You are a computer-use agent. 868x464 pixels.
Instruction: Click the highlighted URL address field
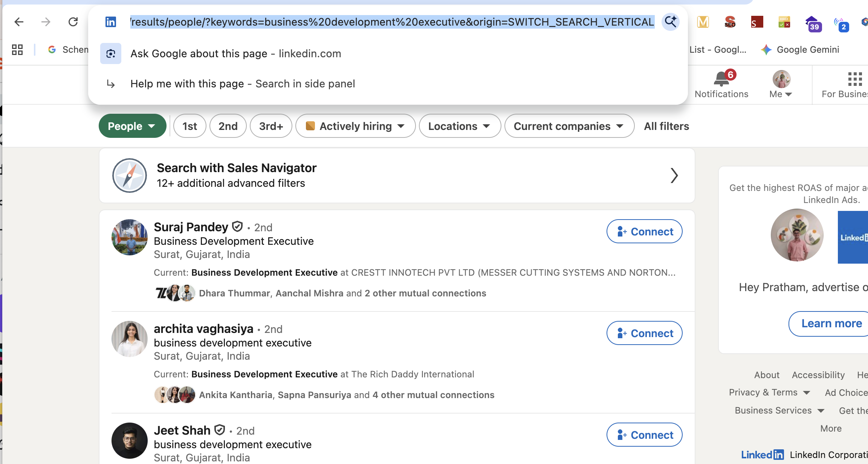(x=392, y=22)
